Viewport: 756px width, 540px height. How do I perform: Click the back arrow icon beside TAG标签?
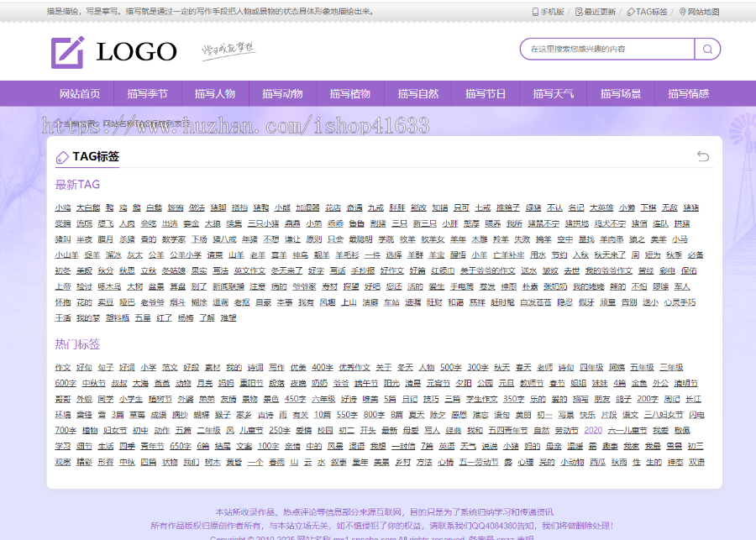[x=703, y=156]
